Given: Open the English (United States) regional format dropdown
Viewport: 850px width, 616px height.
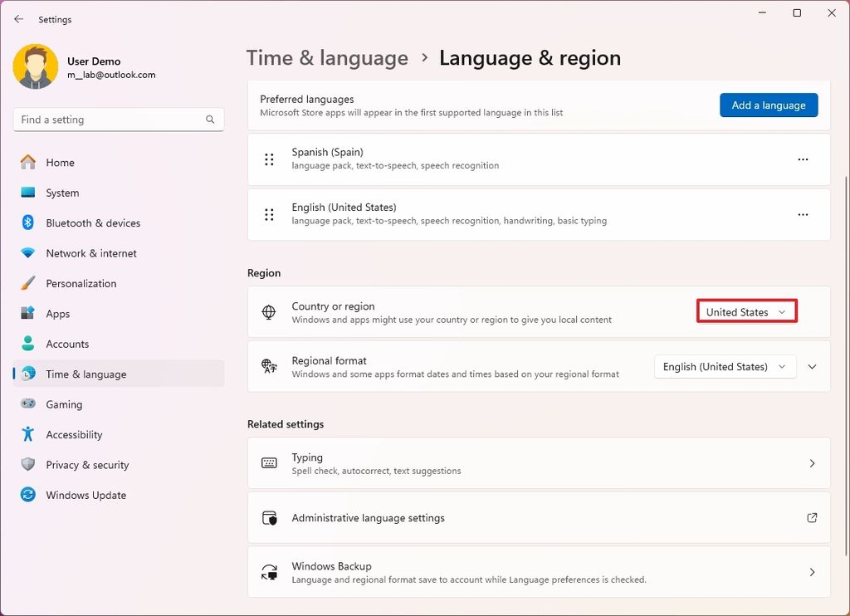Looking at the screenshot, I should click(x=724, y=366).
